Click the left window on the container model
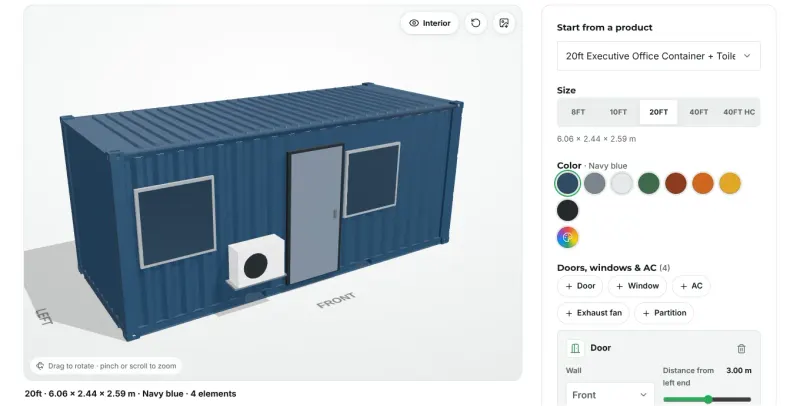800x406 pixels. point(176,222)
